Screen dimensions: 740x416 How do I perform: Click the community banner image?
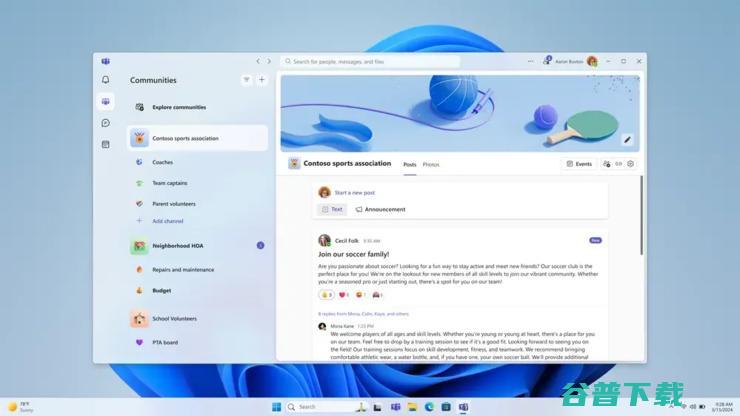[x=460, y=113]
